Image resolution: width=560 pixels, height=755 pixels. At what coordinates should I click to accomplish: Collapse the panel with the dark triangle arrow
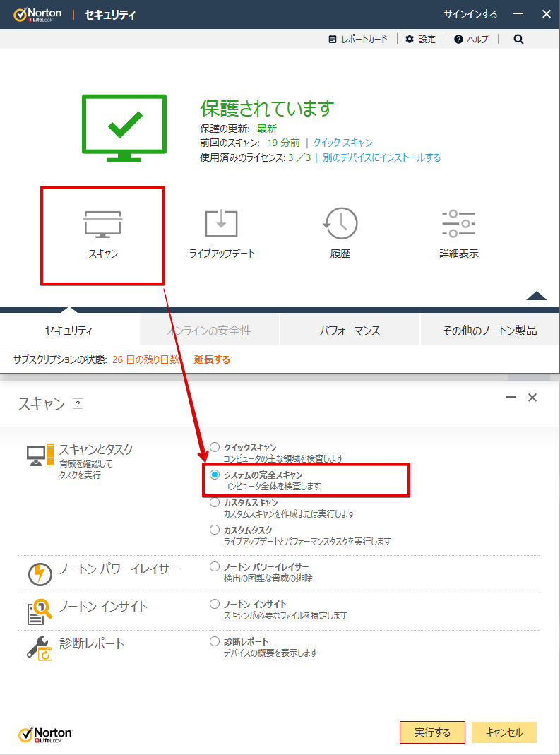(537, 296)
